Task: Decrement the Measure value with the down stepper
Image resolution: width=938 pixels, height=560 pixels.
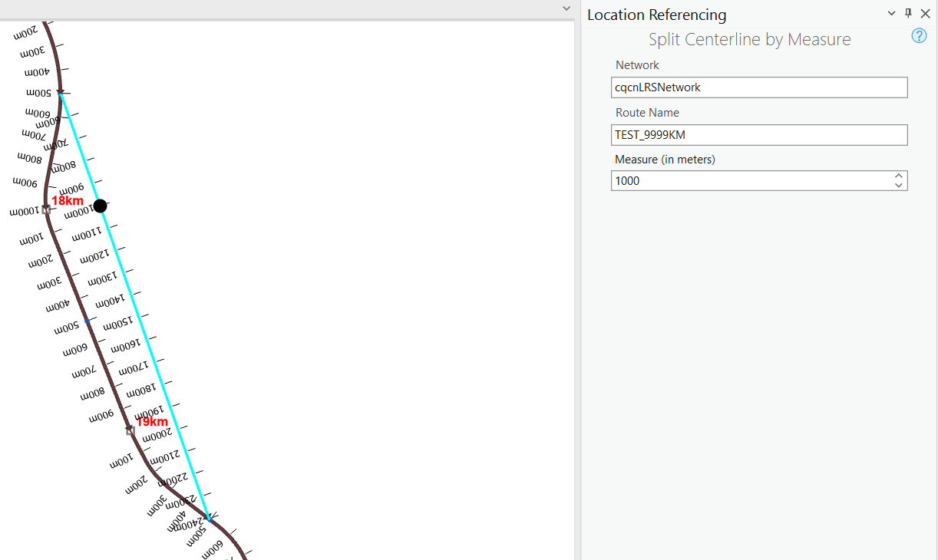Action: 898,185
